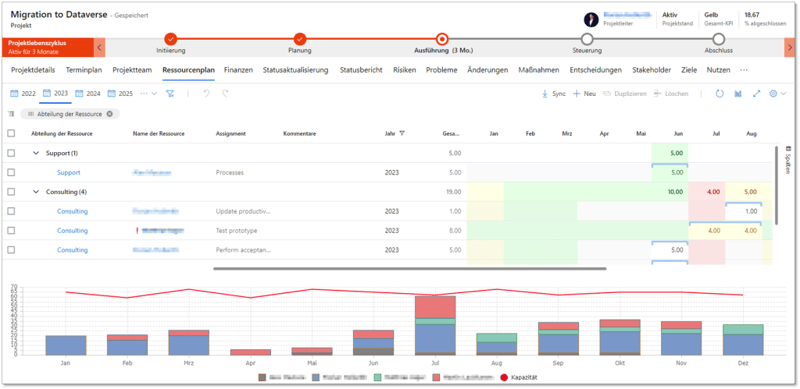Click the horizontal grid scrollbar
Screen dimensions: 800x389
(x=410, y=269)
